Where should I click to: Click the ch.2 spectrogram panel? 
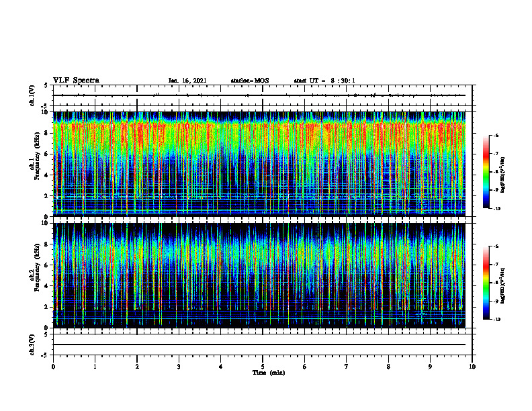259,275
